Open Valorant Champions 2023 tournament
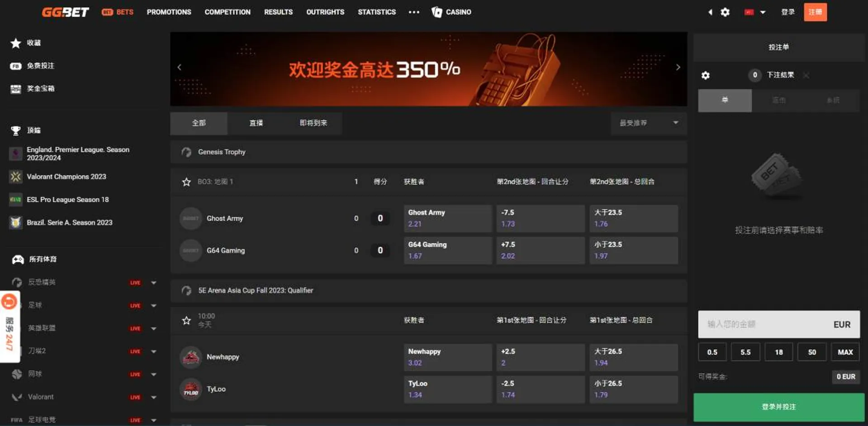Screen dimensions: 868x426 (x=57, y=177)
